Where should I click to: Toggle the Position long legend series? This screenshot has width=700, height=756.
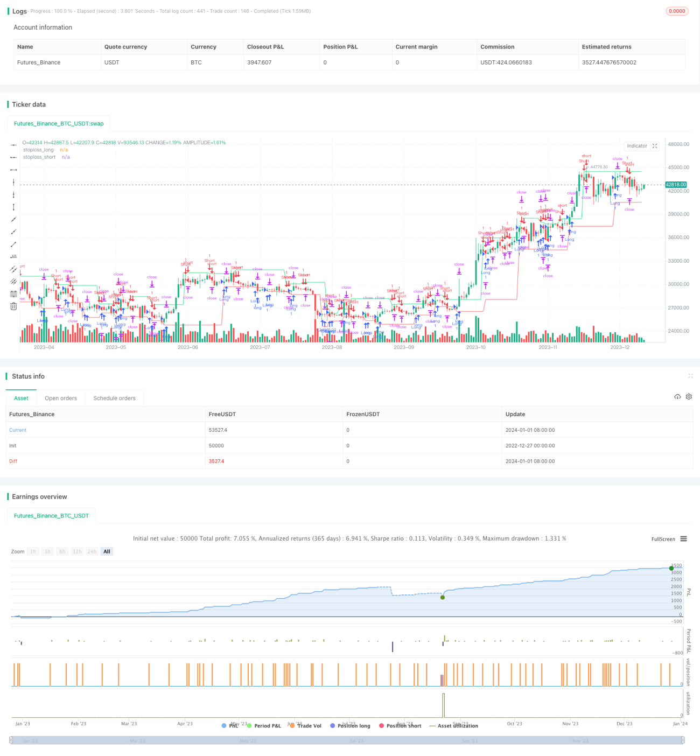click(x=350, y=726)
